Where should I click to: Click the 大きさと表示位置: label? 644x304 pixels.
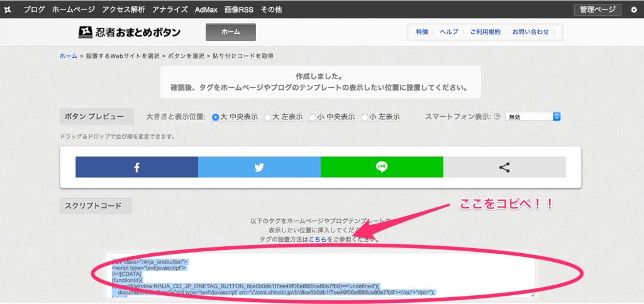(x=176, y=117)
